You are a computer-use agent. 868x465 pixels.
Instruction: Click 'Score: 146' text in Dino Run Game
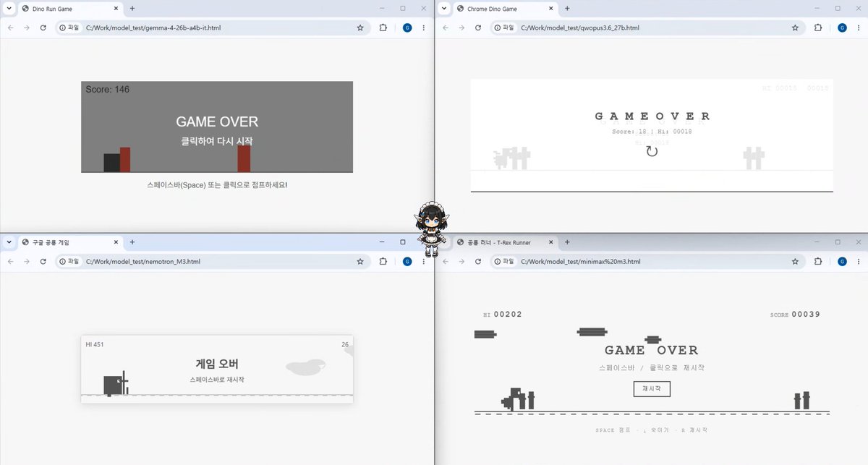coord(107,90)
